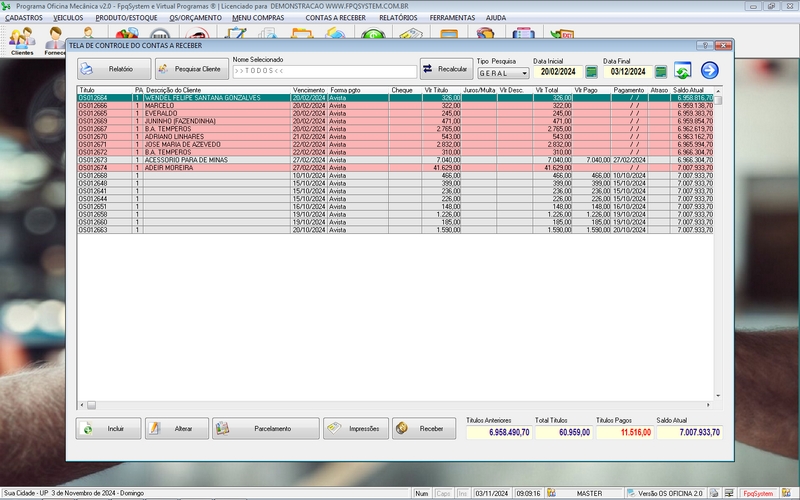Click the Nome Selecionado input field

click(324, 72)
